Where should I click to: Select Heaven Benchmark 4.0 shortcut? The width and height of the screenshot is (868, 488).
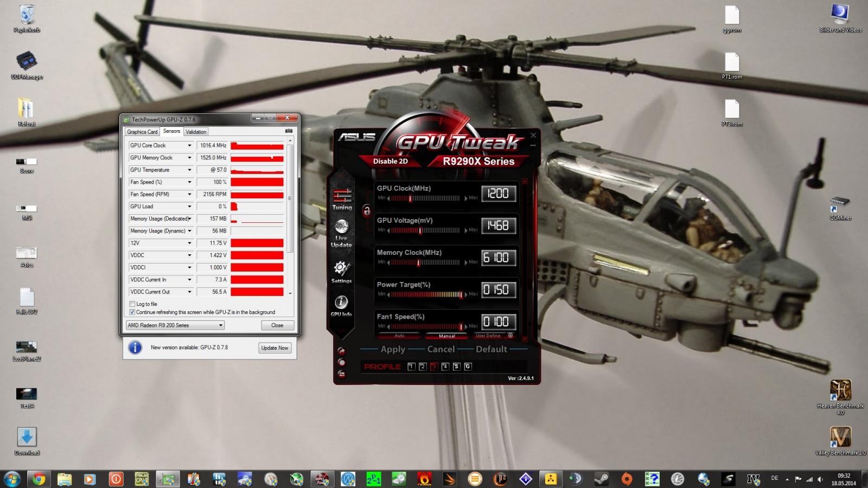coord(840,397)
